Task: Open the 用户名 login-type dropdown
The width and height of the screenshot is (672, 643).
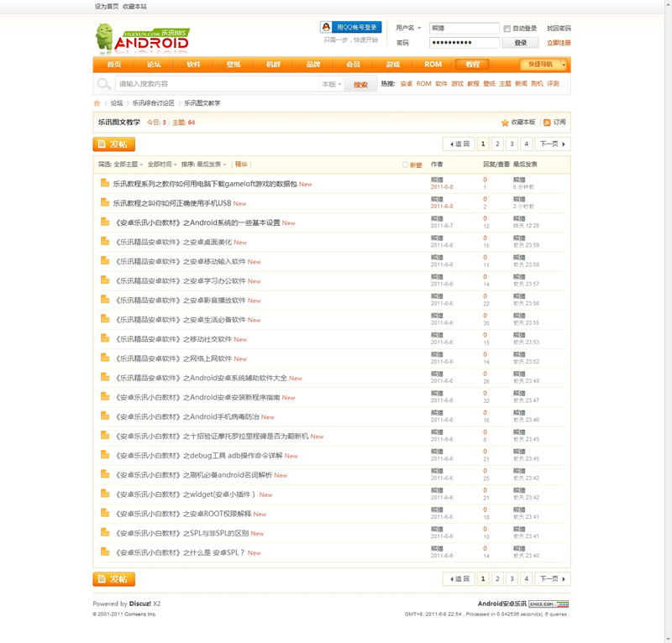Action: click(x=408, y=28)
